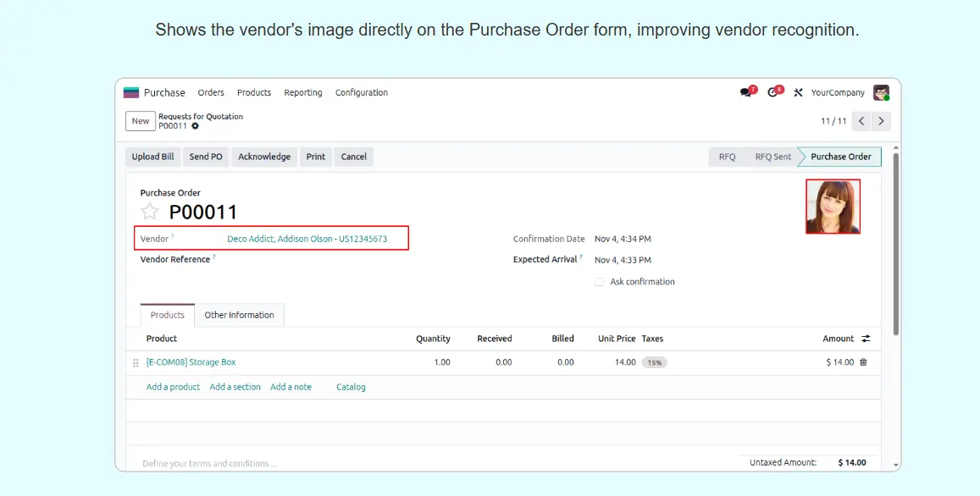Click the Upload Bill button
The height and width of the screenshot is (496, 980).
click(152, 157)
